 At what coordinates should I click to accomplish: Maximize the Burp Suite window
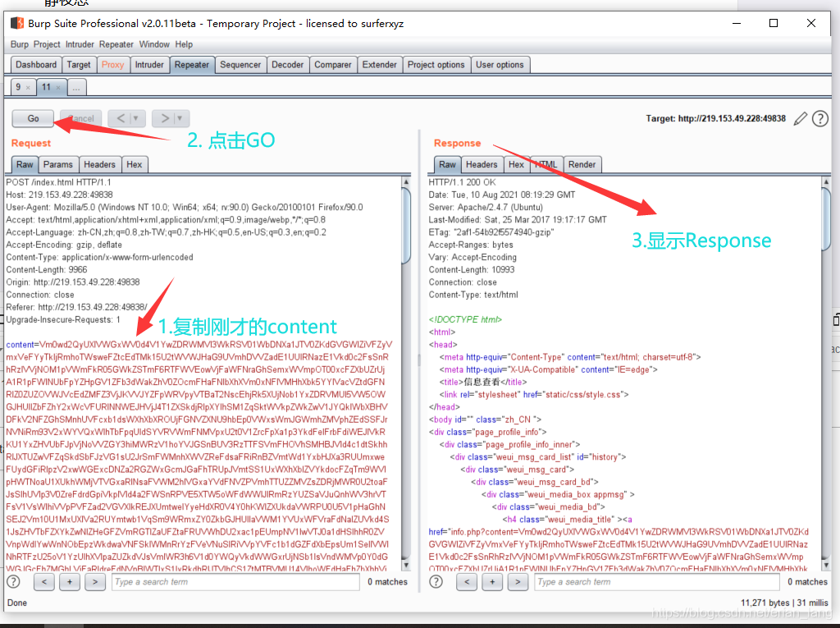[773, 23]
